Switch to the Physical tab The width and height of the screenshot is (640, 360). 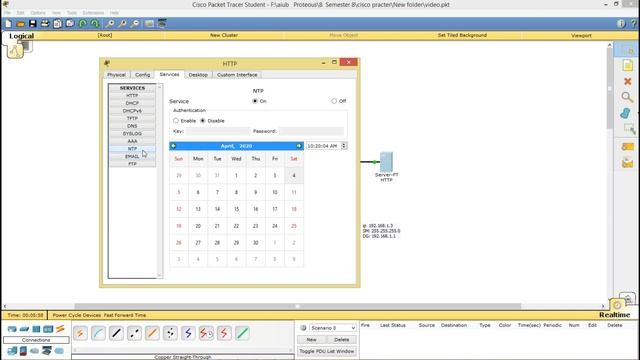[116, 75]
